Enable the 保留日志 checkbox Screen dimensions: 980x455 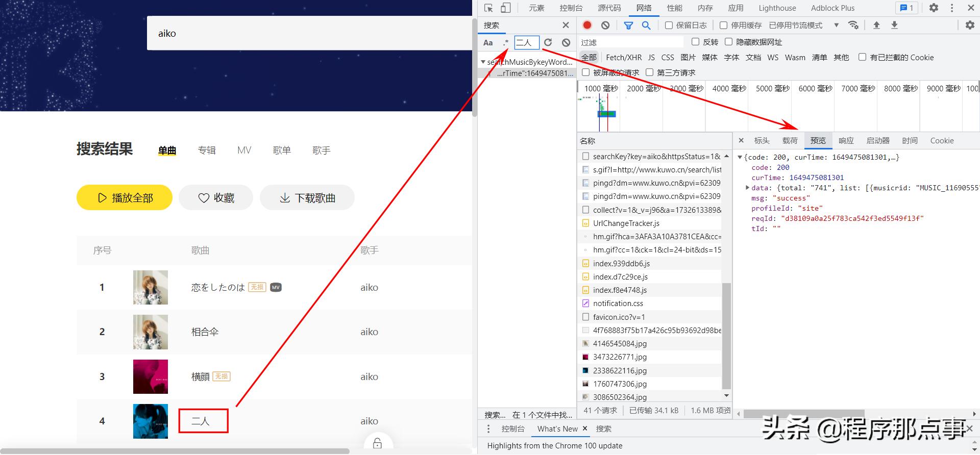(669, 25)
